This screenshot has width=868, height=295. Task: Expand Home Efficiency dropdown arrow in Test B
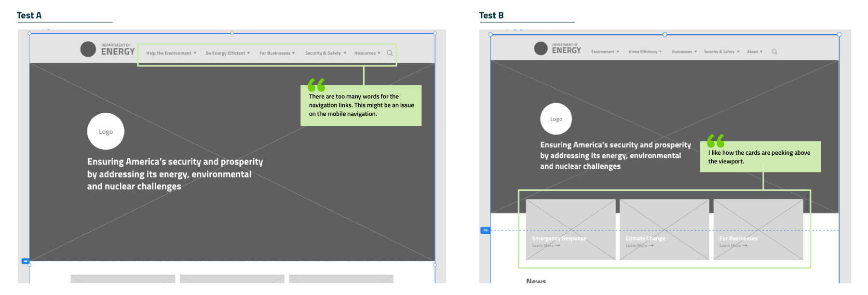[x=660, y=52]
